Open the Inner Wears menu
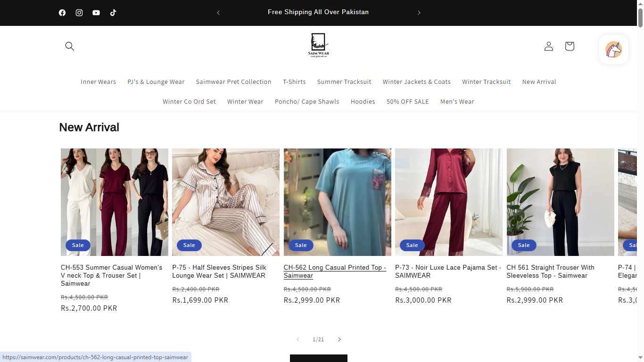Image resolution: width=644 pixels, height=362 pixels. click(x=98, y=82)
